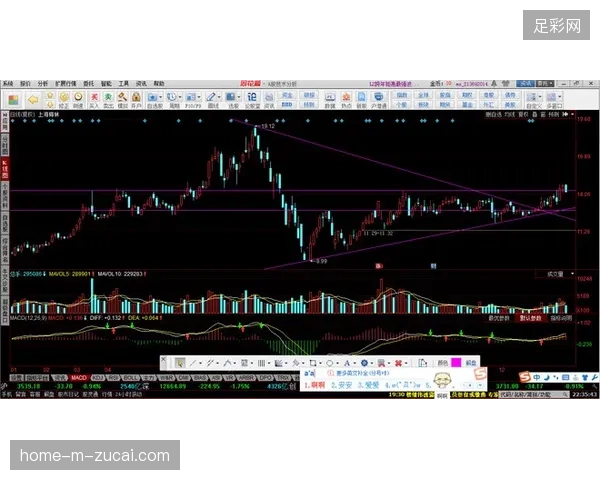Click the 债券 bonds button

510,95
